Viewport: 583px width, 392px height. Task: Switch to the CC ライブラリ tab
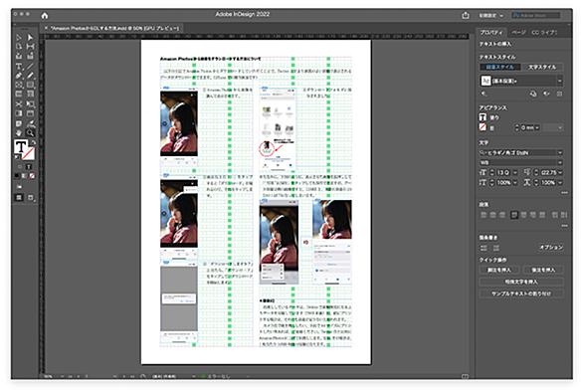click(545, 33)
